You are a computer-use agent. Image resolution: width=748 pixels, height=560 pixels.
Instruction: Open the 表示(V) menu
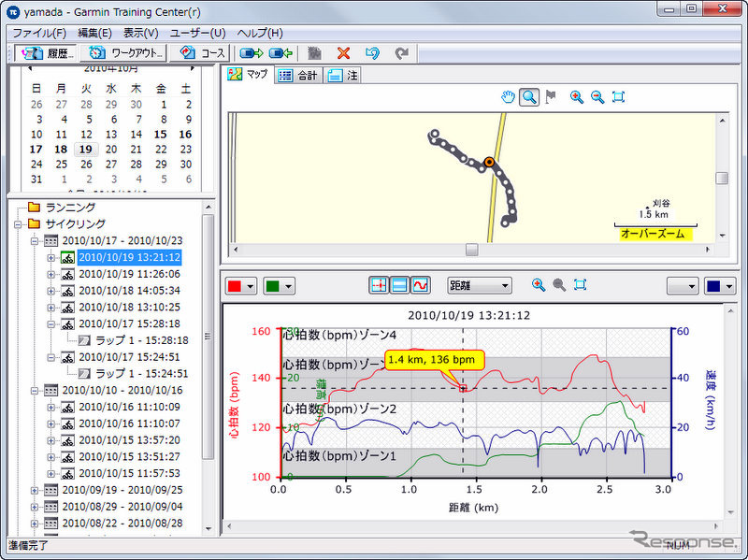pyautogui.click(x=141, y=33)
